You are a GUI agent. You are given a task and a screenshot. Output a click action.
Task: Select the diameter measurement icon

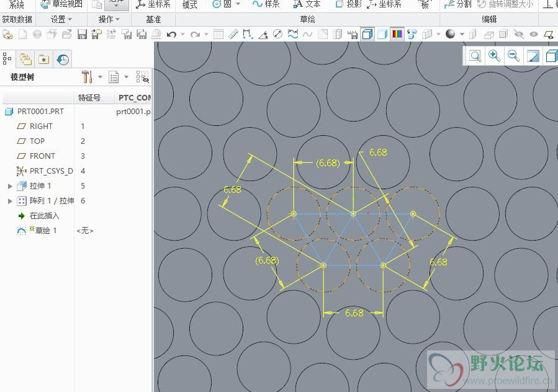pyautogui.click(x=277, y=35)
